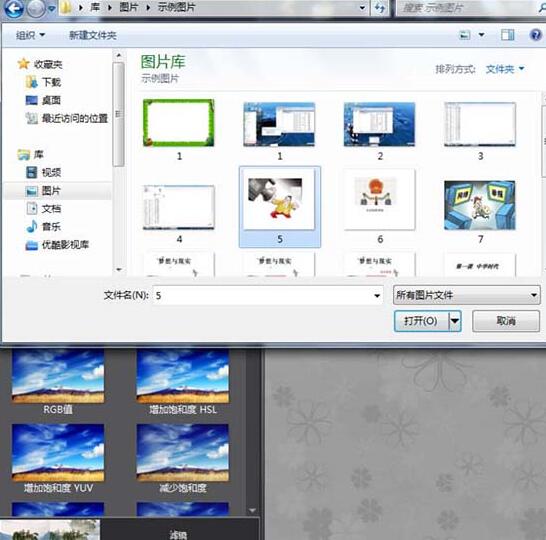Open the help icon
Viewport: 546px width, 540px height.
tap(535, 35)
